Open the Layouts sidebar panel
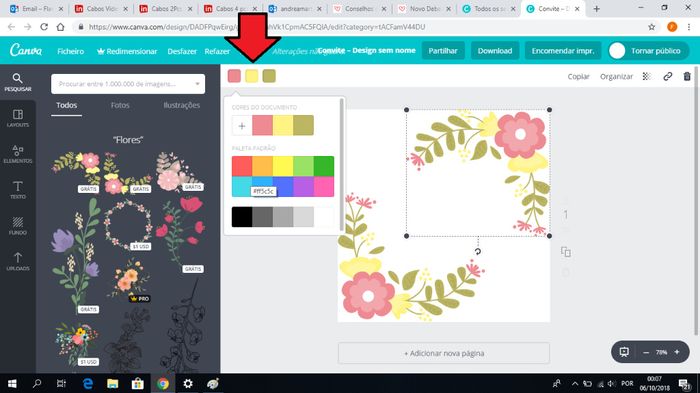 [17, 118]
